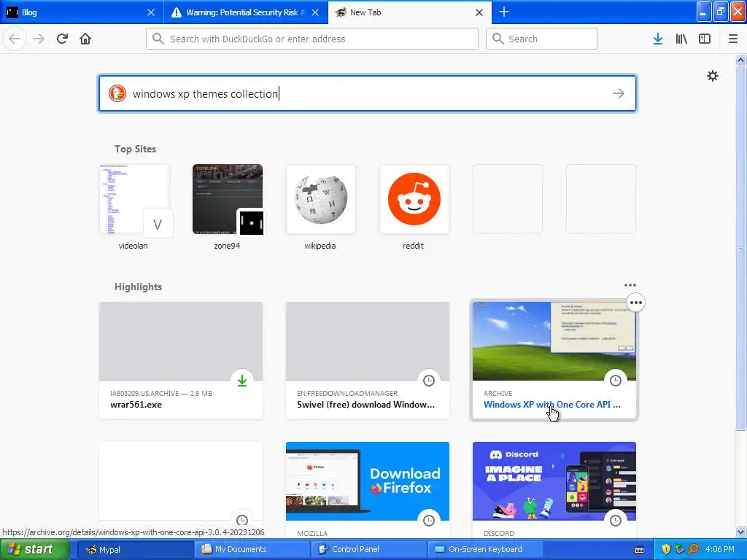
Task: Click the history clock on Windows XP card
Action: click(616, 381)
